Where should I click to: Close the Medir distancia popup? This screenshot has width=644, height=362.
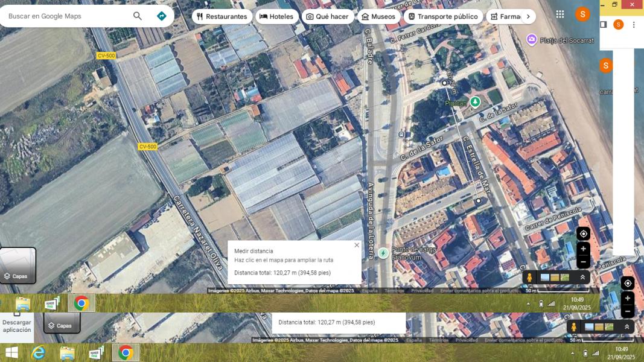[x=357, y=245]
